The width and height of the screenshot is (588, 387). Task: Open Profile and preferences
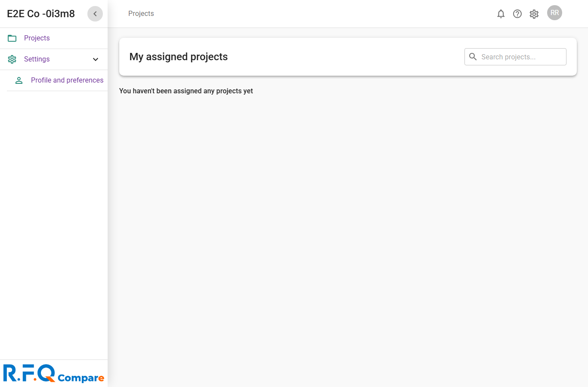tap(57, 80)
